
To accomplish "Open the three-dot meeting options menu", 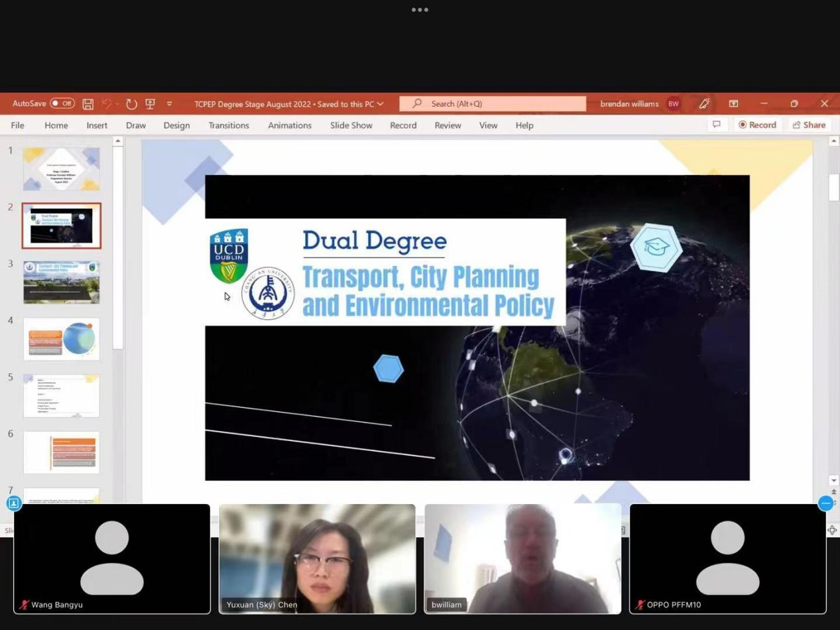I will click(420, 10).
